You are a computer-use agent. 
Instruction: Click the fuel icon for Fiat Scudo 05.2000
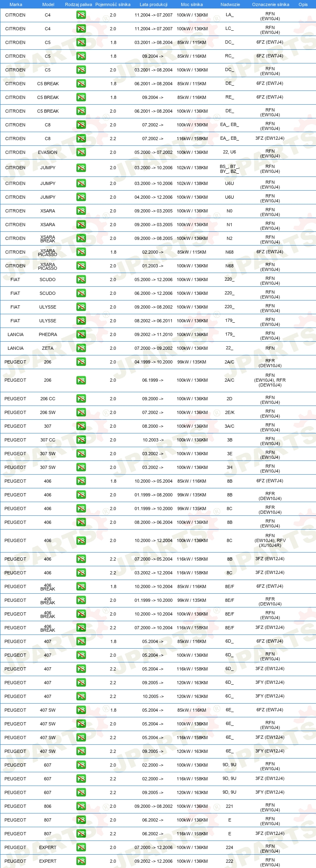coord(81,280)
